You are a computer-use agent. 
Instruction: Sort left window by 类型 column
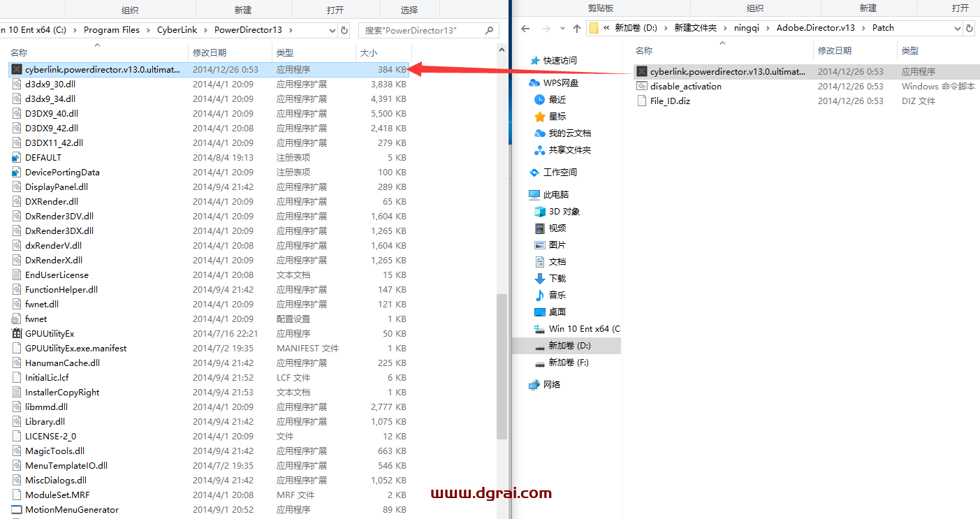click(x=314, y=53)
